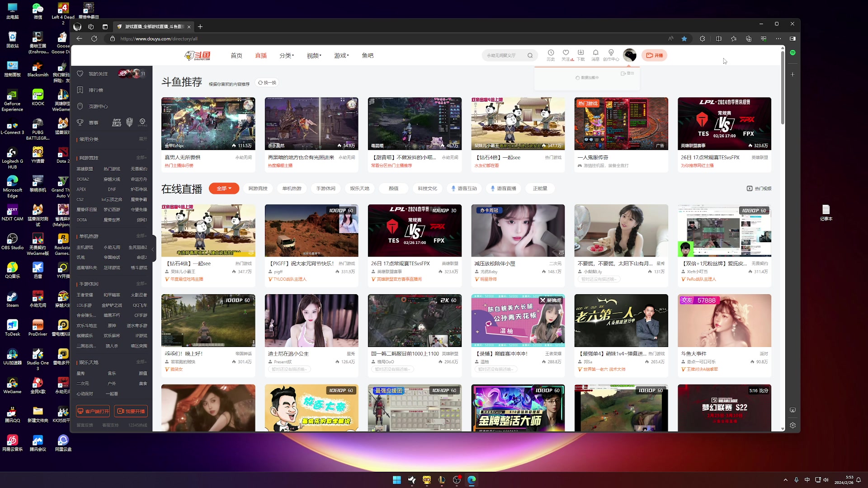Select the 网游竞技 filter tab
The image size is (868, 488).
click(258, 188)
